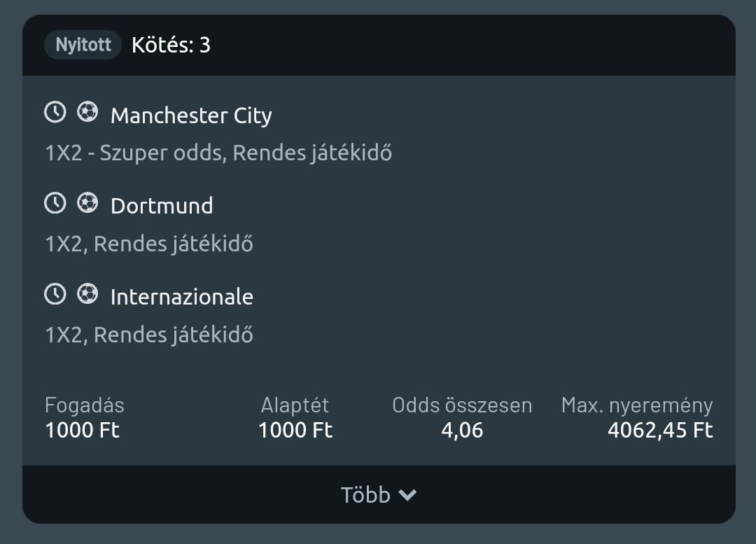The image size is (756, 544).
Task: Click the soccer ball icon beside Internazionale
Action: pos(87,294)
